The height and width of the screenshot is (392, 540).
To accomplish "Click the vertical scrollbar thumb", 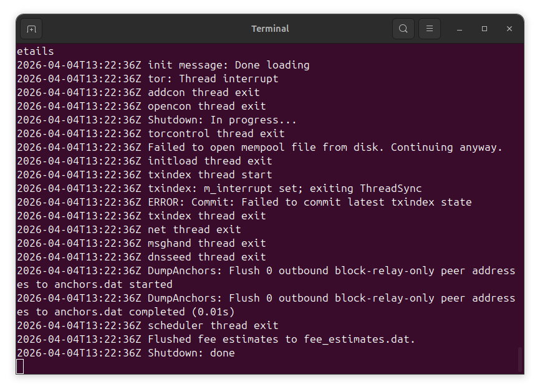I will tap(520, 359).
